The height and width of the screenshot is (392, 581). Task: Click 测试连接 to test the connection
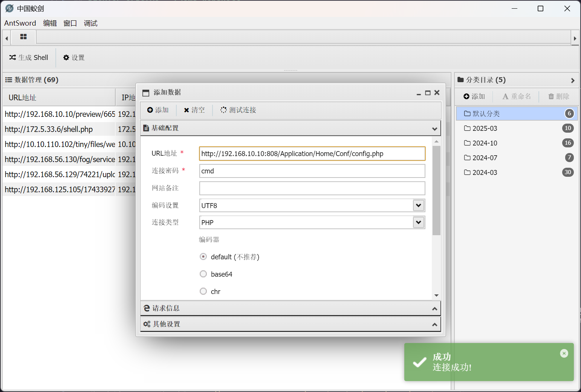[238, 110]
